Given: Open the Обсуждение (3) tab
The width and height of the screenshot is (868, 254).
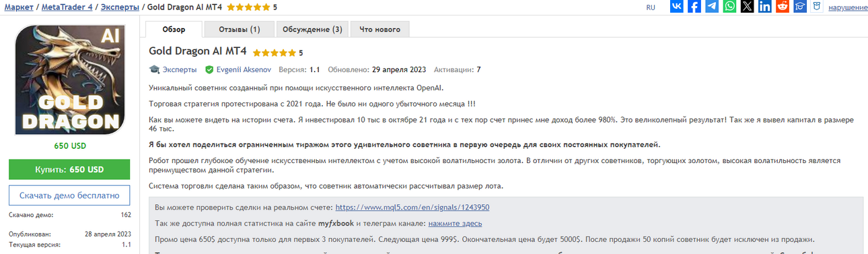Looking at the screenshot, I should tap(312, 29).
